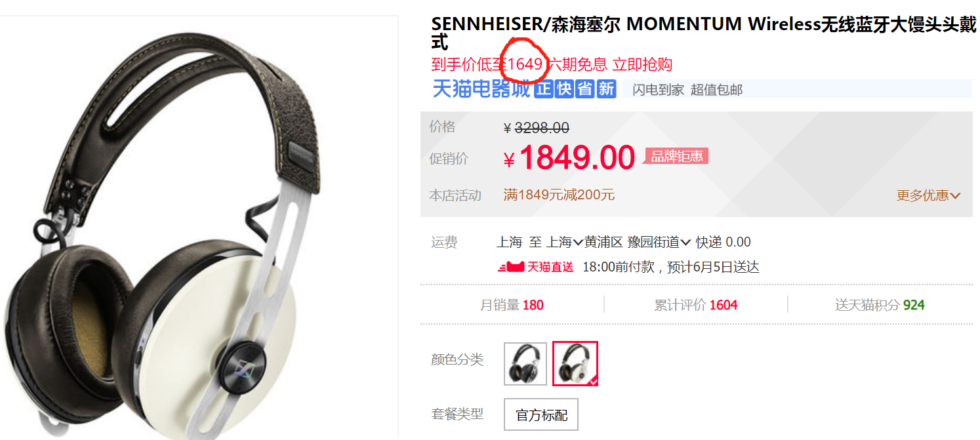Open the 豫园街道 street dropdown
Image resolution: width=980 pixels, height=440 pixels.
pos(659,242)
